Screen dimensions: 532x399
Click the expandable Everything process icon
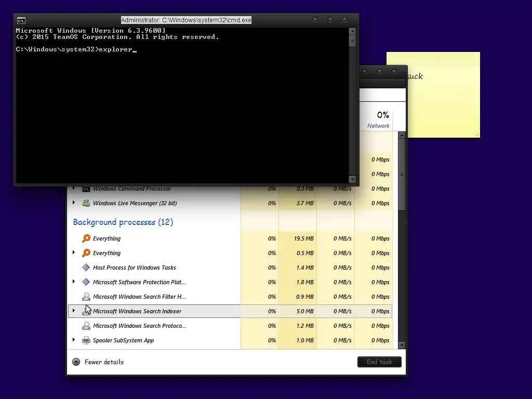[x=86, y=253]
